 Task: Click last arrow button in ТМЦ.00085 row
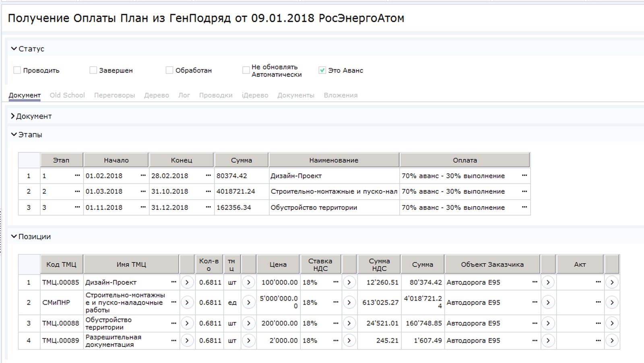click(612, 282)
